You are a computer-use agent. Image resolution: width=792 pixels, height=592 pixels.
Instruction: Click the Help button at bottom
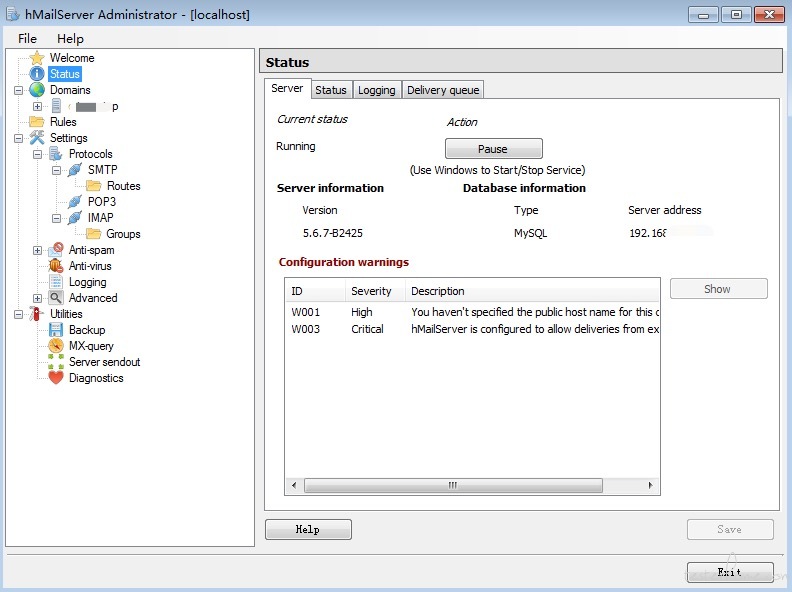click(308, 529)
